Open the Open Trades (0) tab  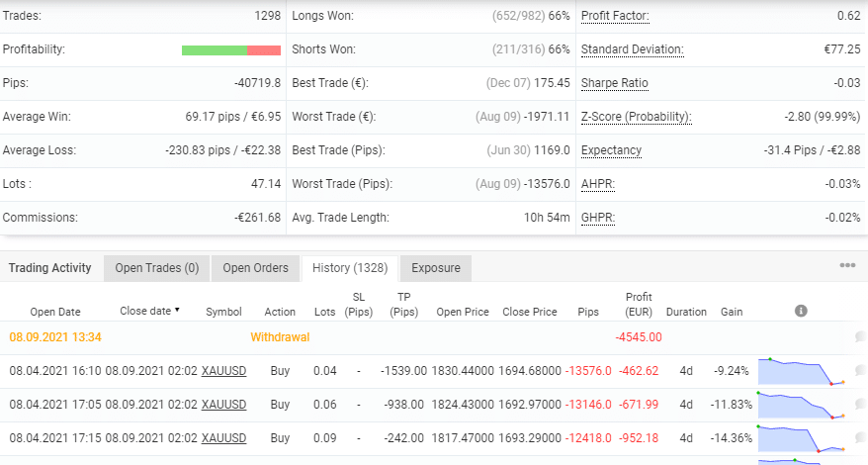click(156, 268)
